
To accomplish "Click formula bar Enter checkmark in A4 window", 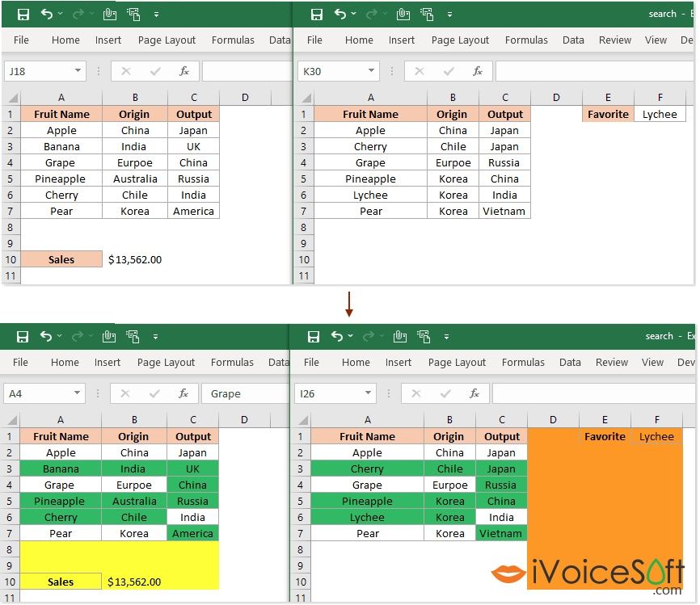I will click(154, 393).
